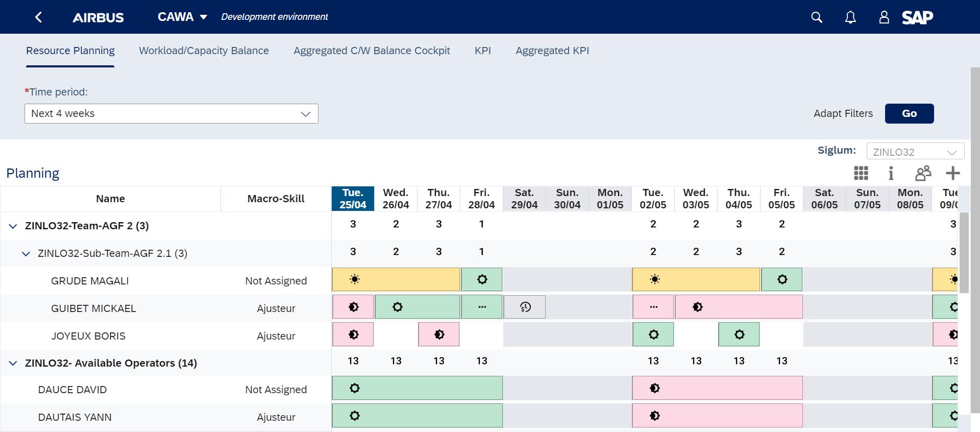Click the Name column header
Viewport: 980px width, 432px height.
(110, 199)
